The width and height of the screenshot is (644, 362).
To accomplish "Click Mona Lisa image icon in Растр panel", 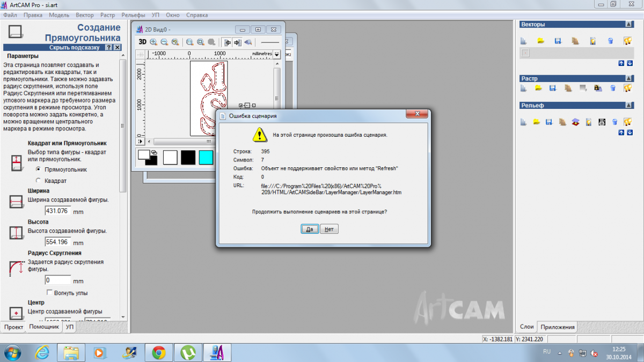I will (x=597, y=88).
